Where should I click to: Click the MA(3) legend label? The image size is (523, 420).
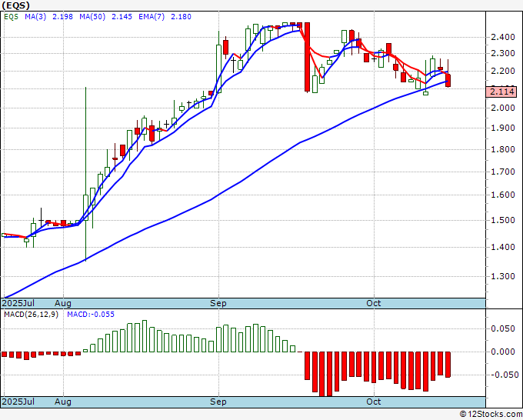click(x=35, y=17)
